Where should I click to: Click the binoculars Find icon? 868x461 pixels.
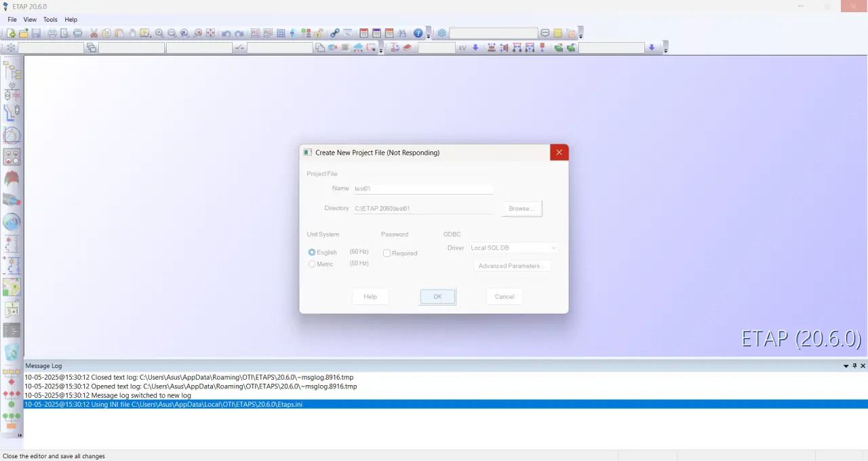point(401,33)
